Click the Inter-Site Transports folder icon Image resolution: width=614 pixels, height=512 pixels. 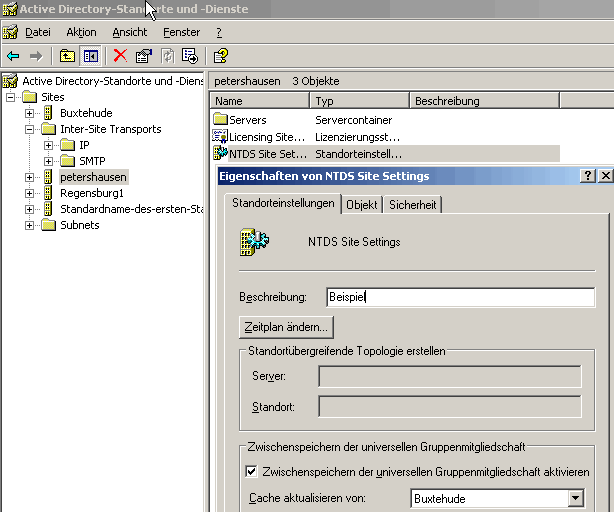tap(49, 129)
